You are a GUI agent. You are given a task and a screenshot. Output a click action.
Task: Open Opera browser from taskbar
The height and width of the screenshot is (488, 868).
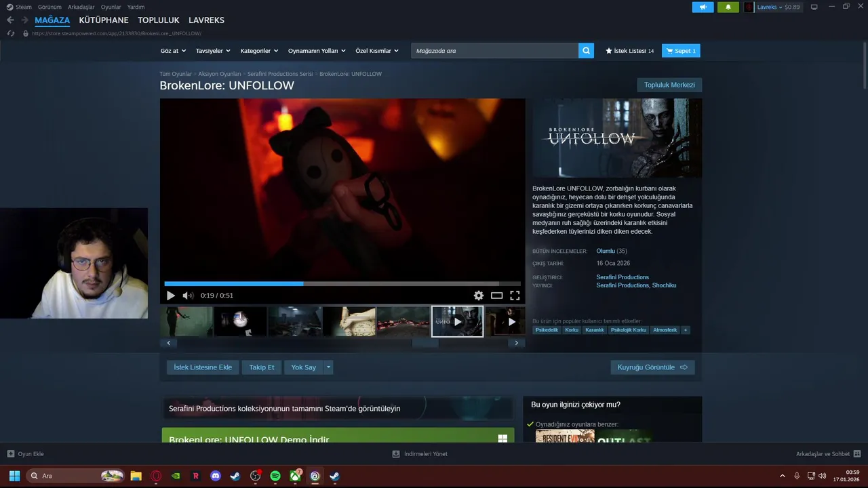pos(157,476)
